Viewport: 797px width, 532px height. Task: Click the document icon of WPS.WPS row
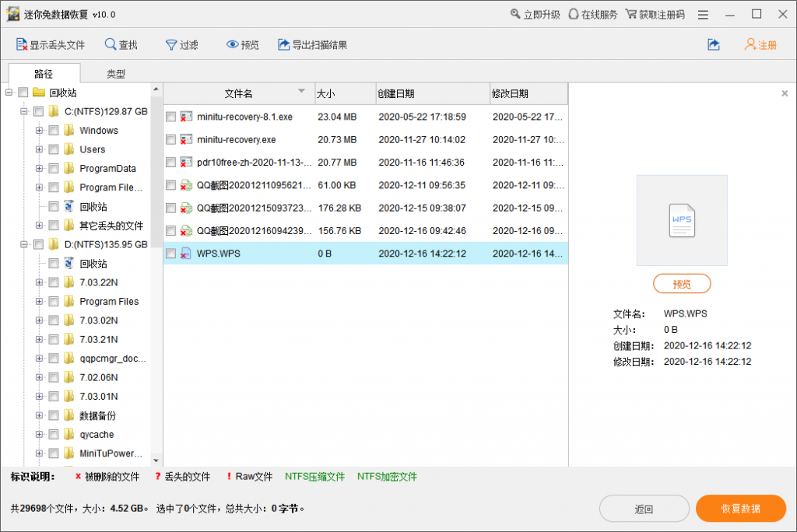tap(186, 254)
